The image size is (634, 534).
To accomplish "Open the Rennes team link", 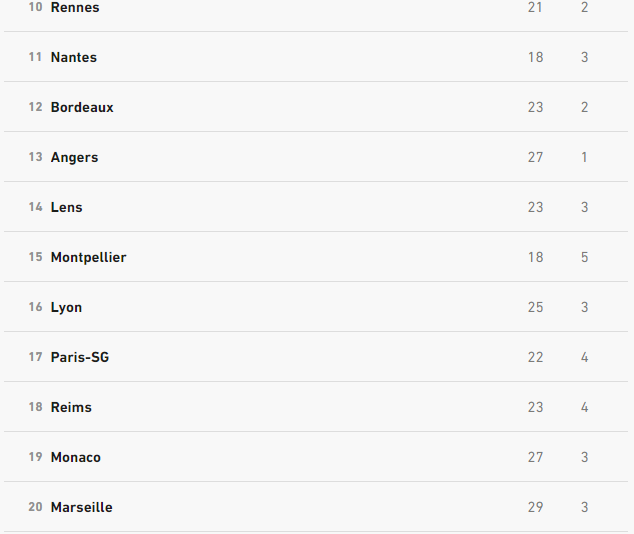I will [75, 8].
